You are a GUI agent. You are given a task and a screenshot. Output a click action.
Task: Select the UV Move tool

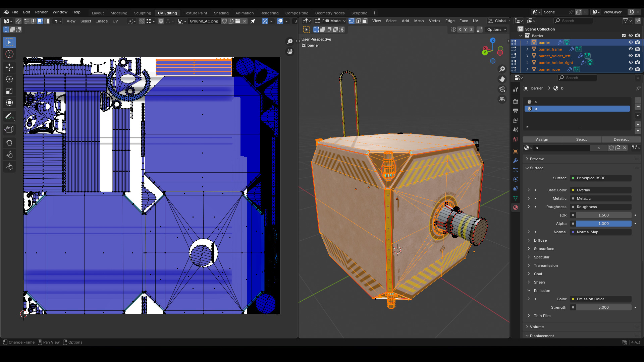[x=9, y=67]
